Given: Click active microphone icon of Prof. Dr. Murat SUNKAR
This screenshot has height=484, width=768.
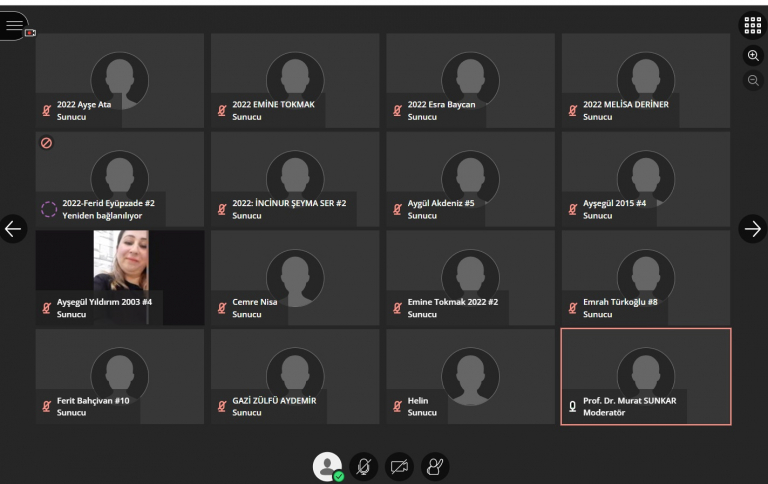Looking at the screenshot, I should pos(573,407).
